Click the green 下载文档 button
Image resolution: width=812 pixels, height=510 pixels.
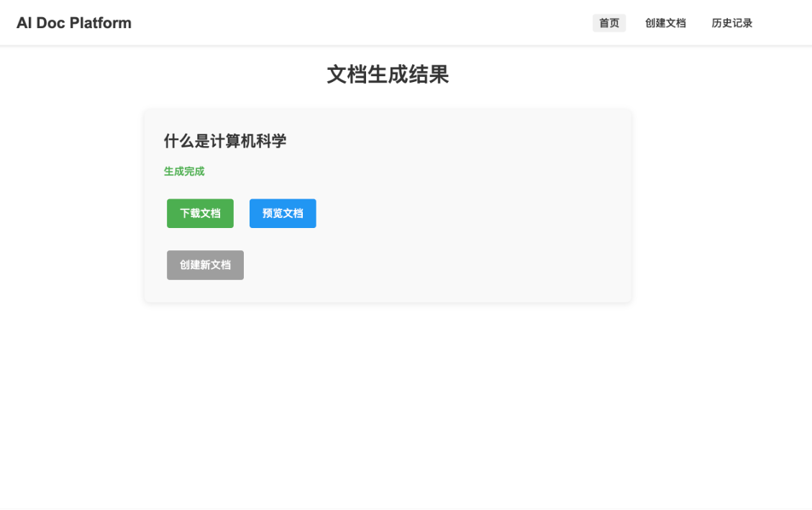pyautogui.click(x=200, y=214)
